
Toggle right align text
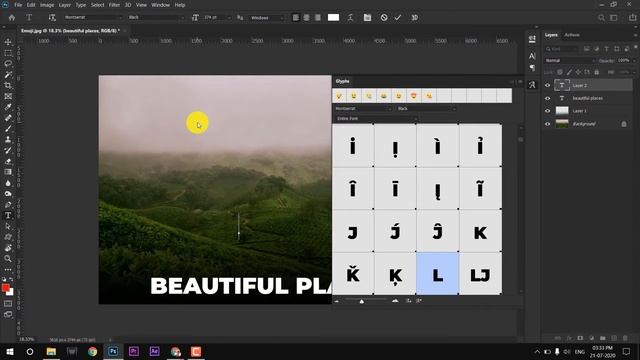pos(318,18)
